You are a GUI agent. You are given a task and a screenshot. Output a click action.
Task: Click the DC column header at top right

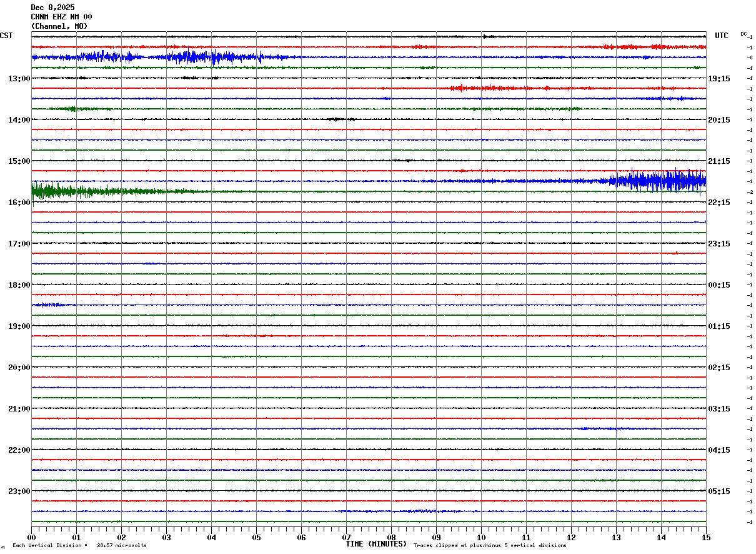(x=744, y=34)
